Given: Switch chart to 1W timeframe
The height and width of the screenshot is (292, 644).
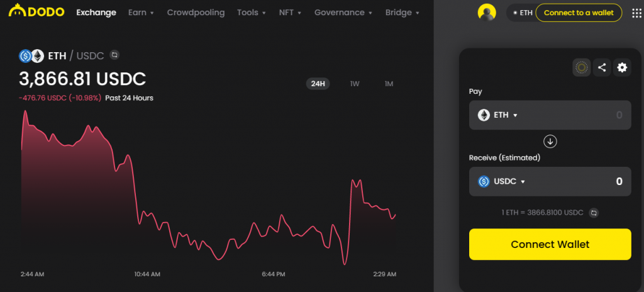Looking at the screenshot, I should click(355, 84).
